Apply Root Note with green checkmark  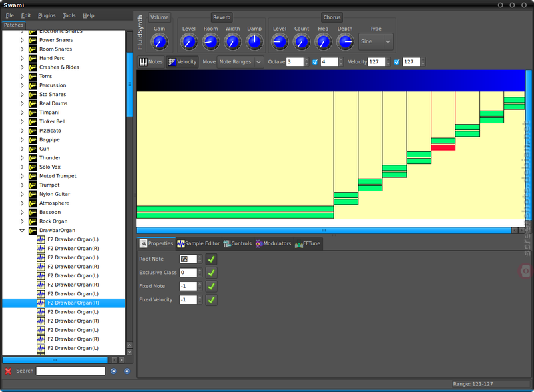click(x=211, y=259)
